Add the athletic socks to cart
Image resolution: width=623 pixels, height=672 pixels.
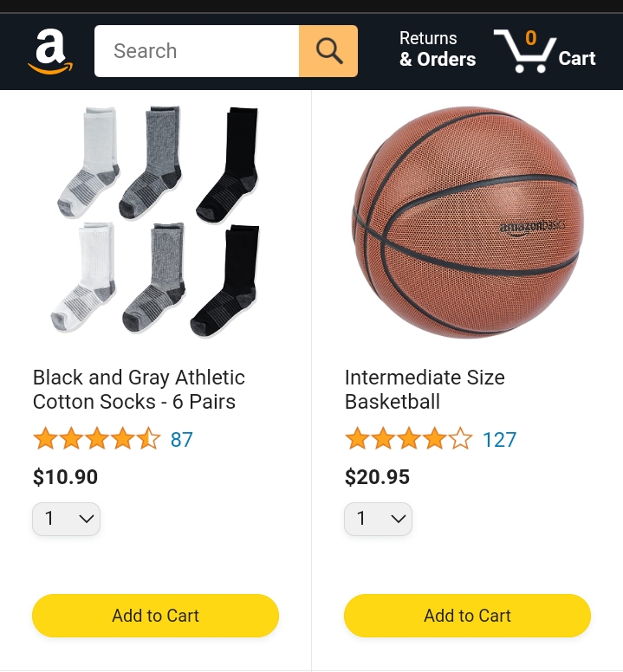coord(155,616)
